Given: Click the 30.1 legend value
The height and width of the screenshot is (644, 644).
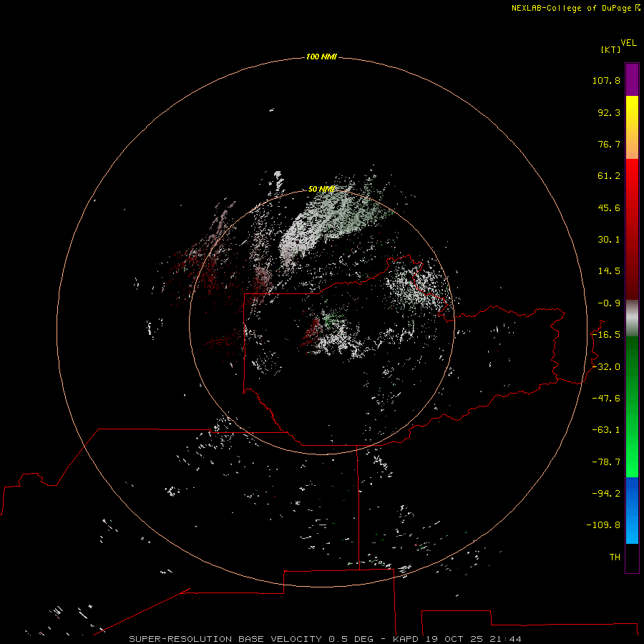Looking at the screenshot, I should click(x=609, y=240).
